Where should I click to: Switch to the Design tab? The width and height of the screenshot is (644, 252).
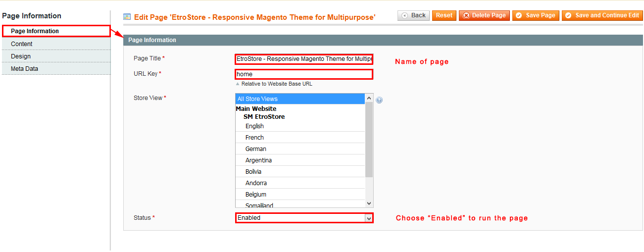pos(55,56)
